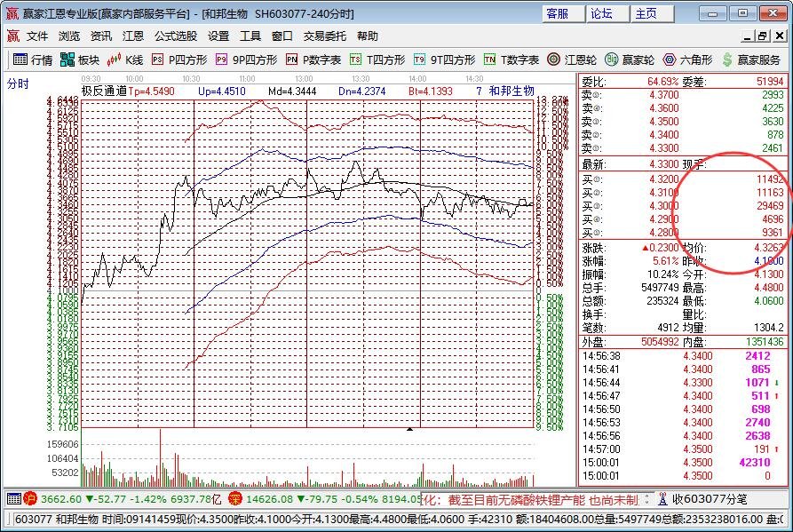Click the 极反通道 indicator label

click(104, 91)
